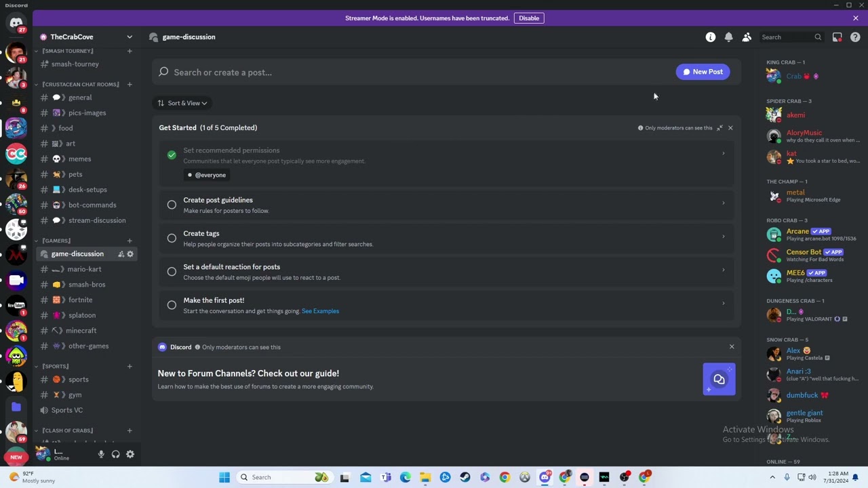Open the Sort & View dropdown
The height and width of the screenshot is (488, 868).
pos(182,103)
